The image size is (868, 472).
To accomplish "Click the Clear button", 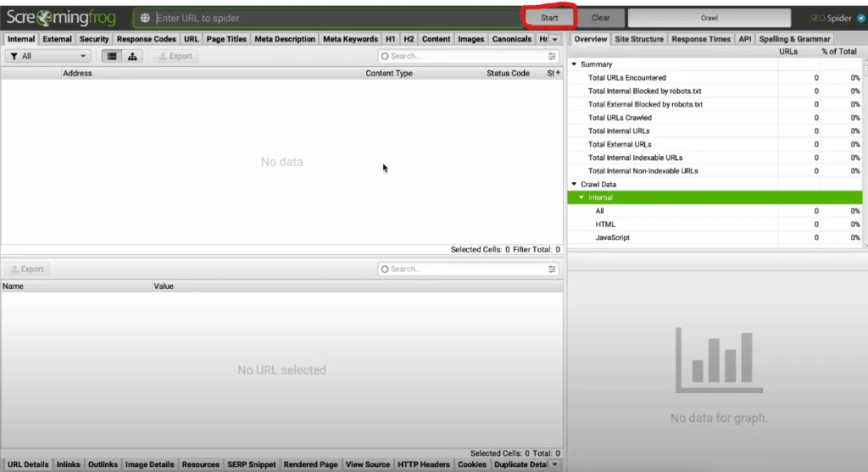I will (x=601, y=19).
